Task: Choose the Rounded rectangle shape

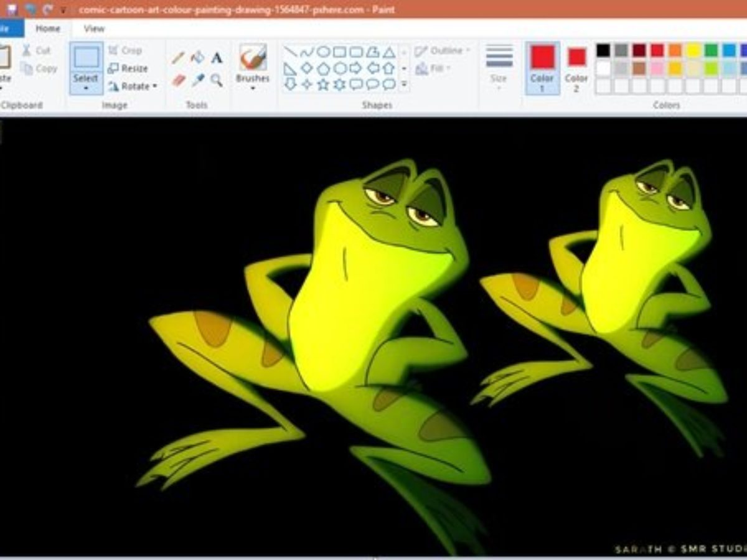Action: click(356, 52)
